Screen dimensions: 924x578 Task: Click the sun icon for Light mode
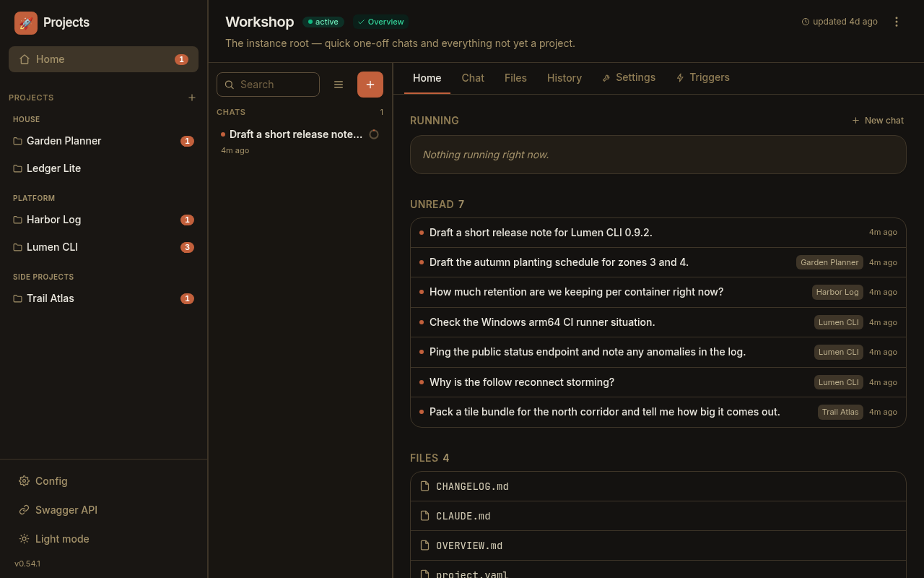[24, 539]
